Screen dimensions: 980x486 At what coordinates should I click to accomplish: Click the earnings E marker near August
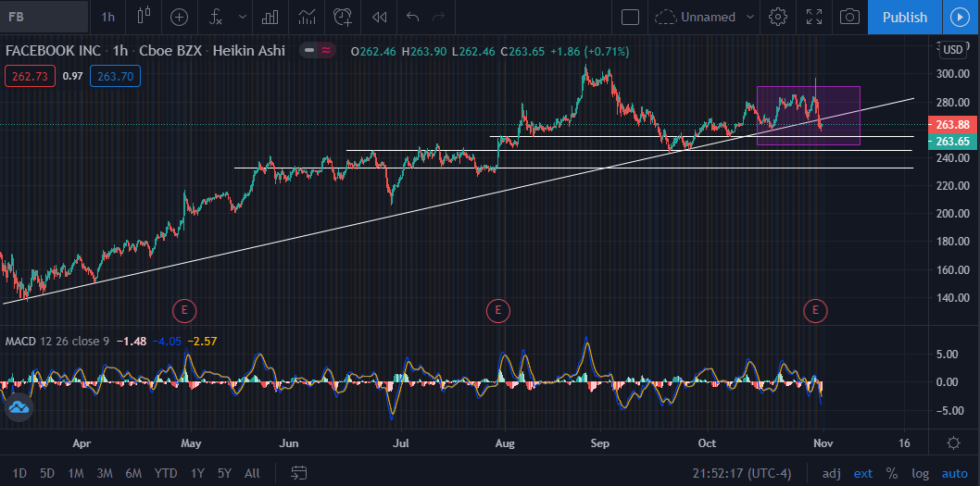[498, 309]
